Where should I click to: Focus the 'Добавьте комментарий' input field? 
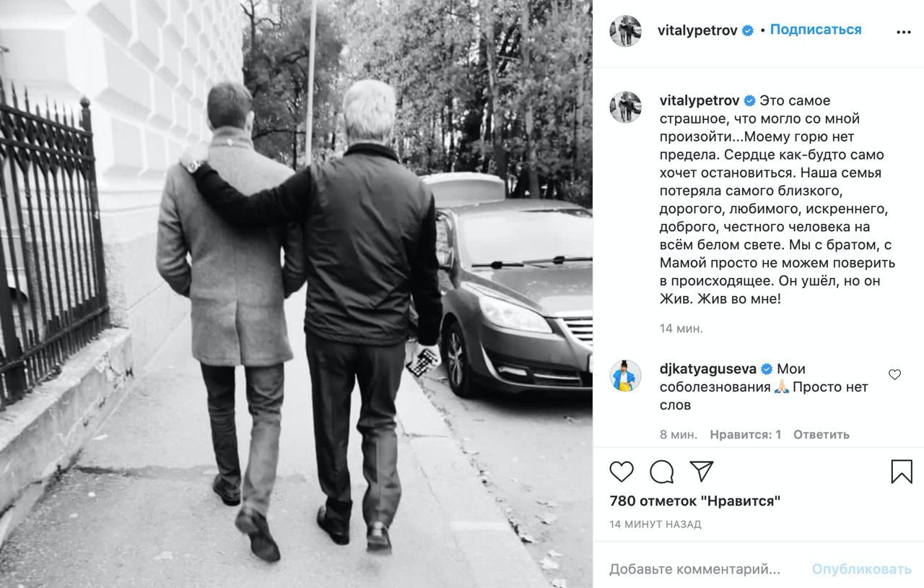(694, 569)
